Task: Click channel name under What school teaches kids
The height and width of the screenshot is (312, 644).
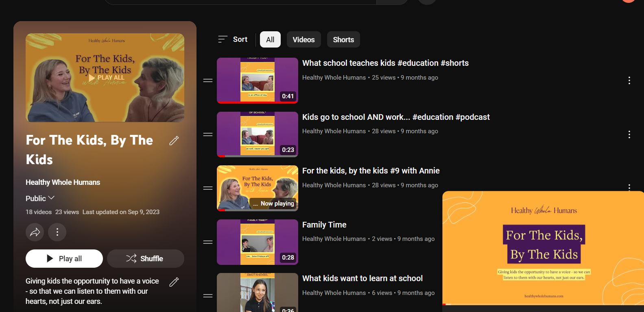Action: [x=334, y=78]
